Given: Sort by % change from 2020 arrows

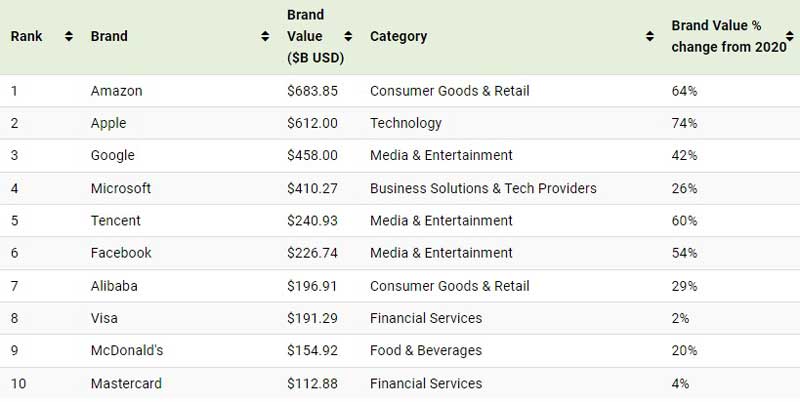Looking at the screenshot, I should [x=789, y=36].
